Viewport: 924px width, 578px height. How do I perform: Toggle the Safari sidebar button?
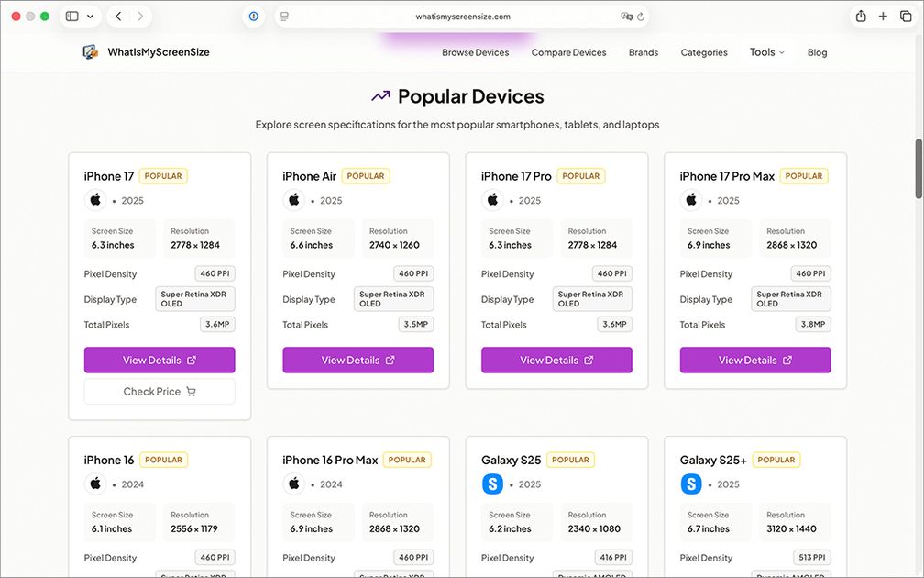(72, 17)
